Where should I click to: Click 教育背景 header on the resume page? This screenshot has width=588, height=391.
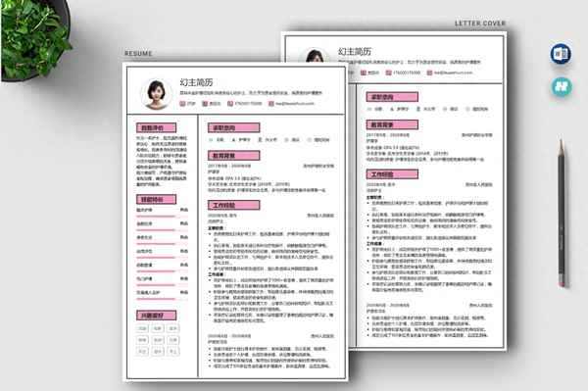[233, 156]
